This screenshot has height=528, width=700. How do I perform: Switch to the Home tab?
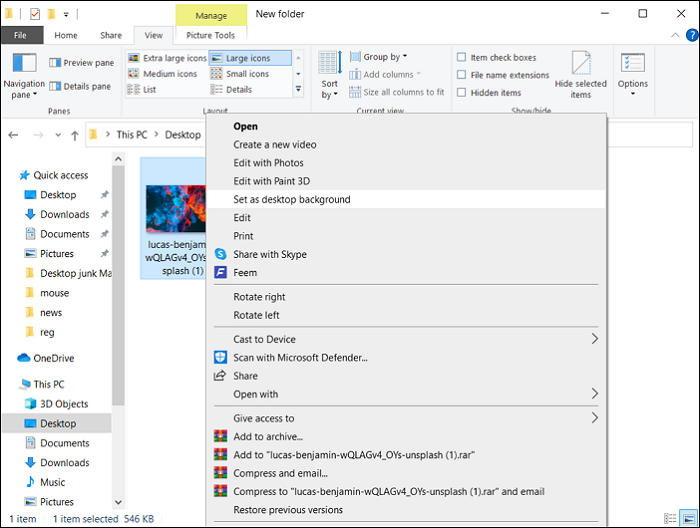(66, 35)
